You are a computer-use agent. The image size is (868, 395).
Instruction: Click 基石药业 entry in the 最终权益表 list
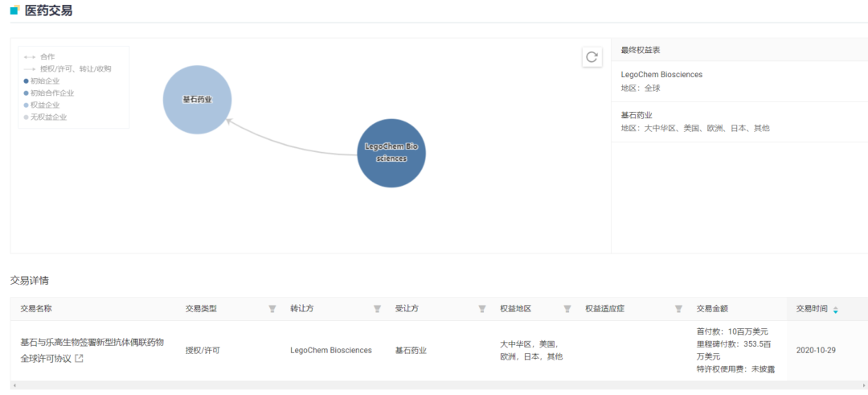point(637,115)
